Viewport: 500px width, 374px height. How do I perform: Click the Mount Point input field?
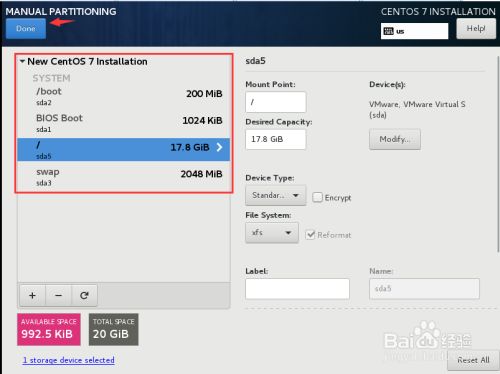tap(276, 102)
